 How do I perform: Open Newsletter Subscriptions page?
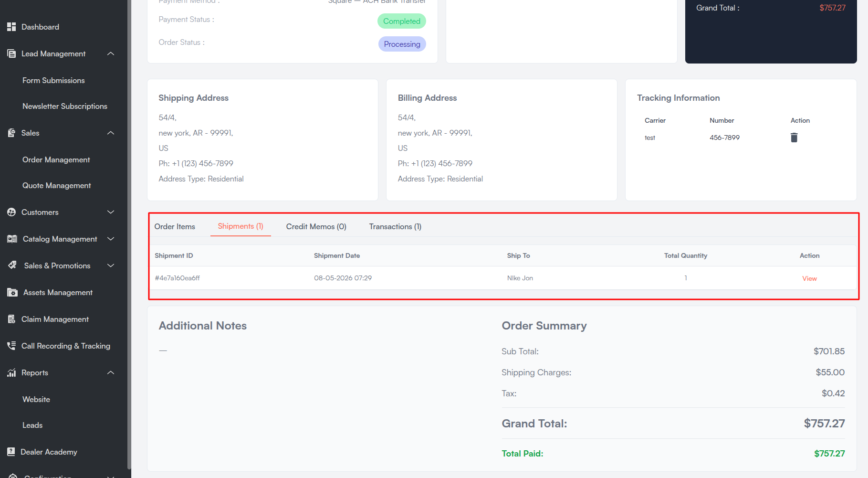(x=65, y=106)
